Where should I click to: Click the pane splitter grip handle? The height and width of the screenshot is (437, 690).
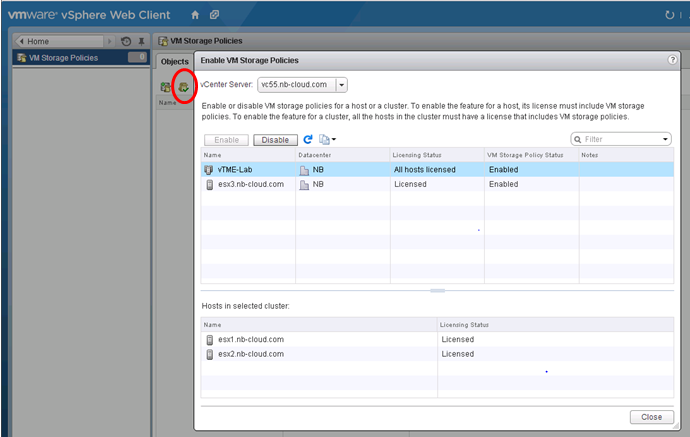point(437,290)
